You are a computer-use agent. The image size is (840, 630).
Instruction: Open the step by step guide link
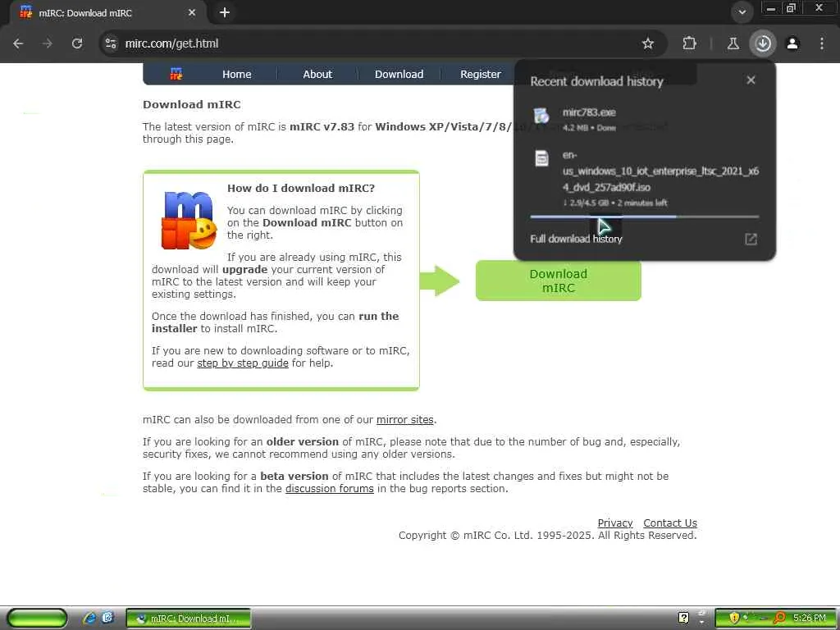click(243, 363)
